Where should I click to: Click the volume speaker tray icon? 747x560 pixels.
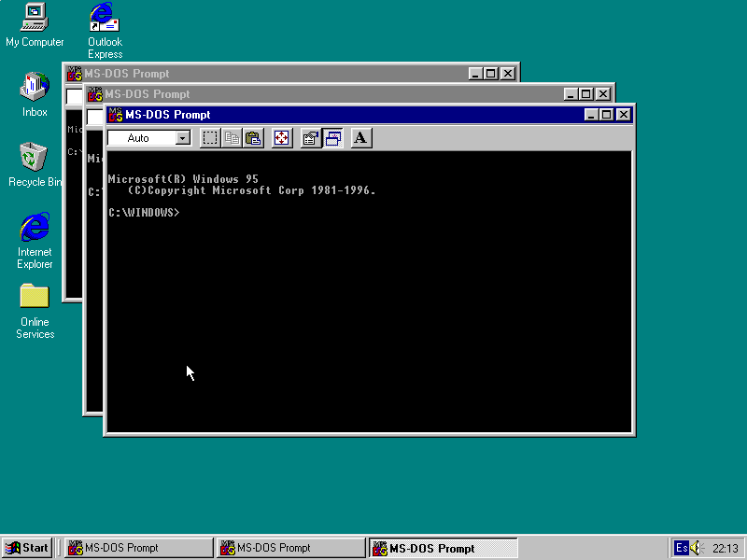pyautogui.click(x=697, y=548)
